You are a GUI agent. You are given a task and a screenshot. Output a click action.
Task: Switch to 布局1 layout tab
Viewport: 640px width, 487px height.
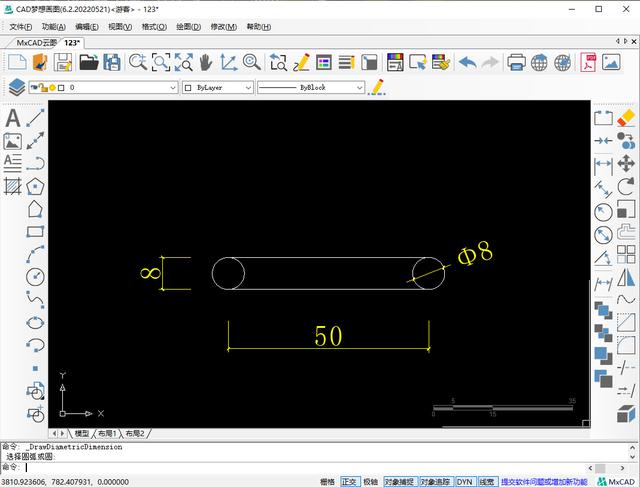[106, 434]
